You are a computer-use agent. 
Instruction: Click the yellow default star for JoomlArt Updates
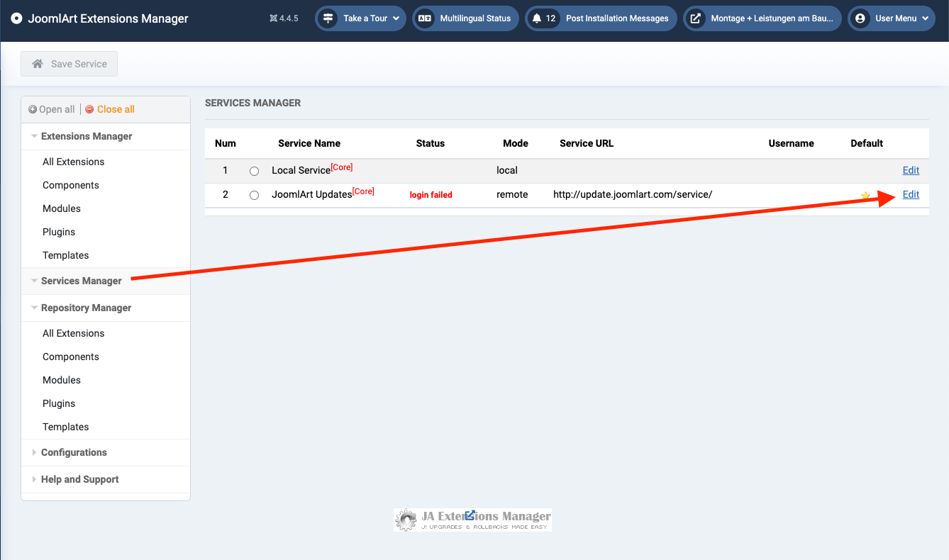click(865, 196)
